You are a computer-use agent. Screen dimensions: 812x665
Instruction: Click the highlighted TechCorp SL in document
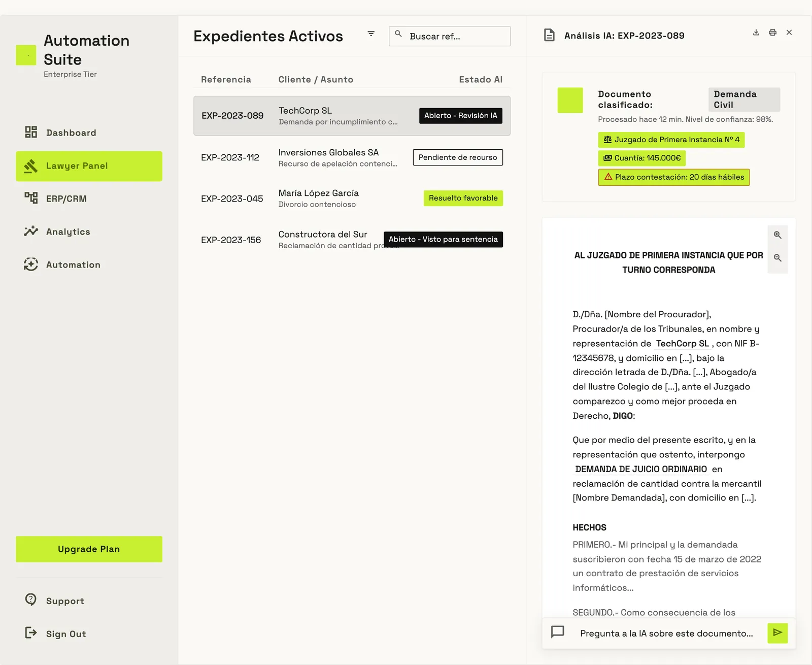pos(683,344)
